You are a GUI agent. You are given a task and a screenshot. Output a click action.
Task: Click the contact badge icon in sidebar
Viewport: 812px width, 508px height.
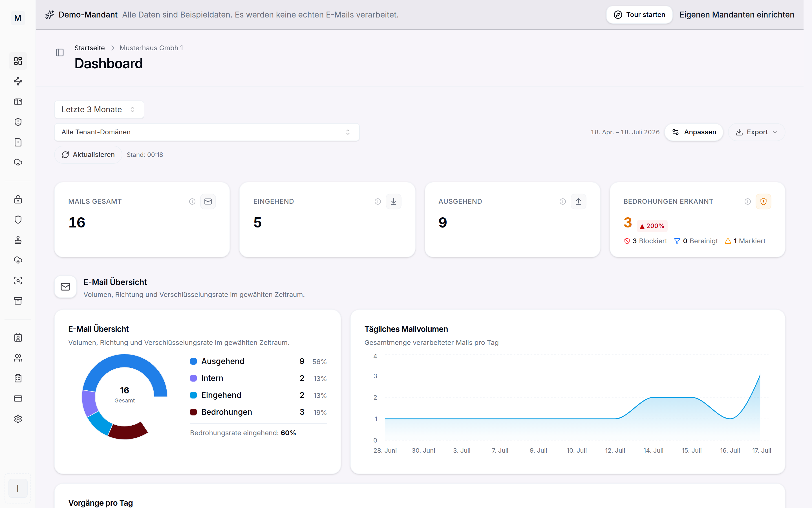18,338
